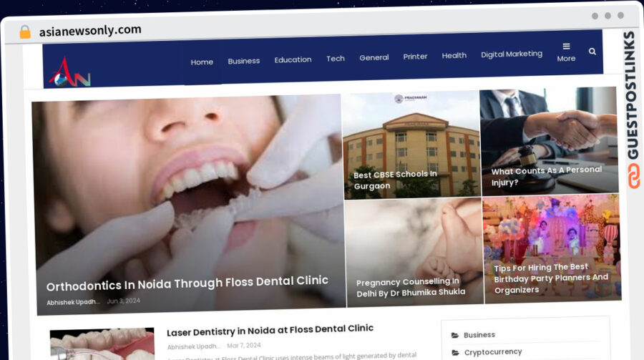Open the search magnifier icon
This screenshot has width=644, height=360.
pyautogui.click(x=592, y=52)
